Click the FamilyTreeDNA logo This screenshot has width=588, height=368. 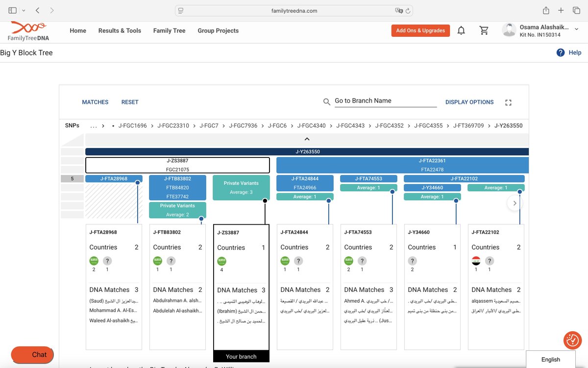(x=28, y=31)
